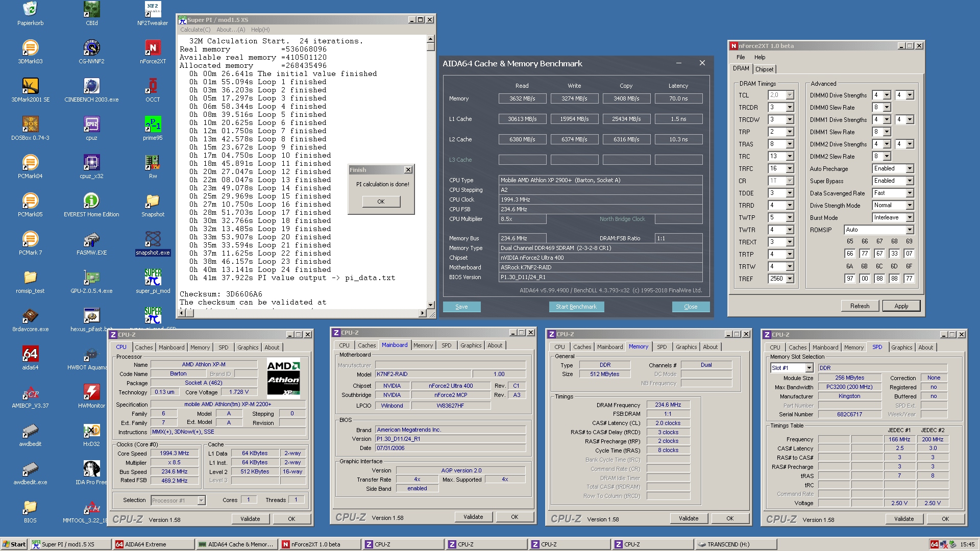The image size is (980, 551).
Task: Expand Data Scavenged Rate dropdown
Action: pyautogui.click(x=910, y=193)
